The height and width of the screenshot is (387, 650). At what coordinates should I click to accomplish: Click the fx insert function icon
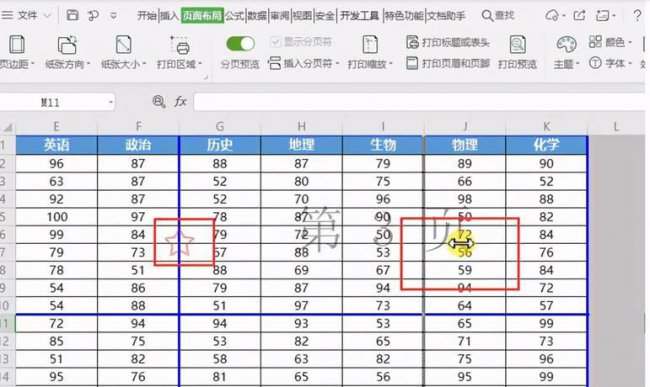(x=180, y=102)
